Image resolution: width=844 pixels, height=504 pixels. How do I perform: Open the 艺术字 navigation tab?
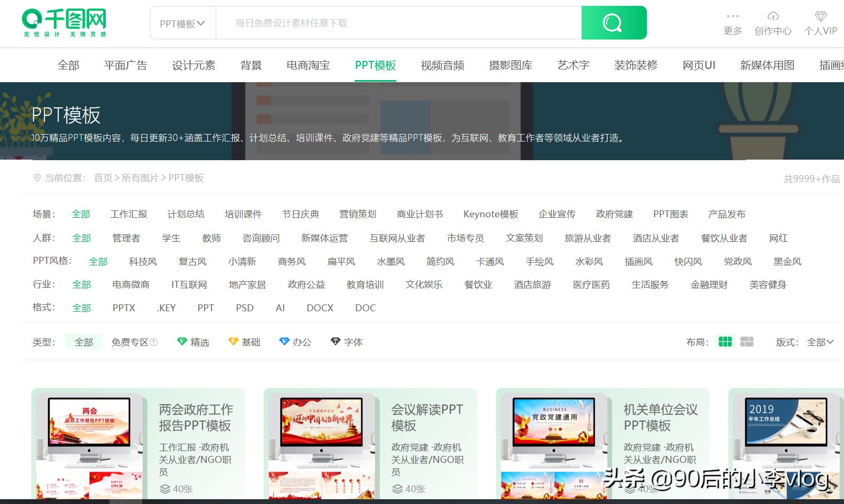pyautogui.click(x=573, y=65)
